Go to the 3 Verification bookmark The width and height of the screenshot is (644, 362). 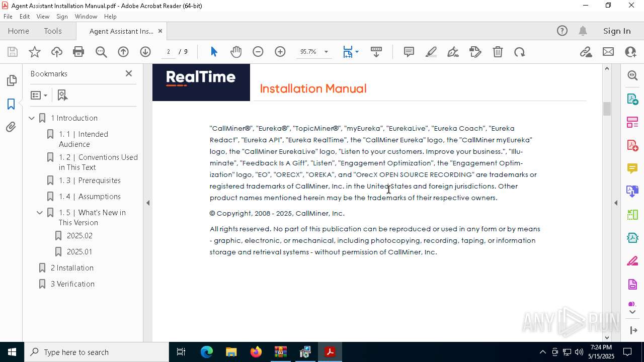[72, 284]
